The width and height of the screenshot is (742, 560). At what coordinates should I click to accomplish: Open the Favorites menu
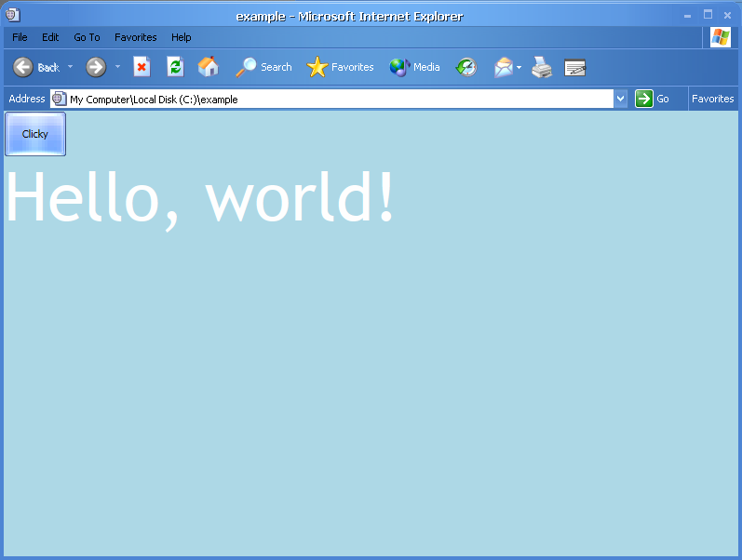(x=135, y=37)
